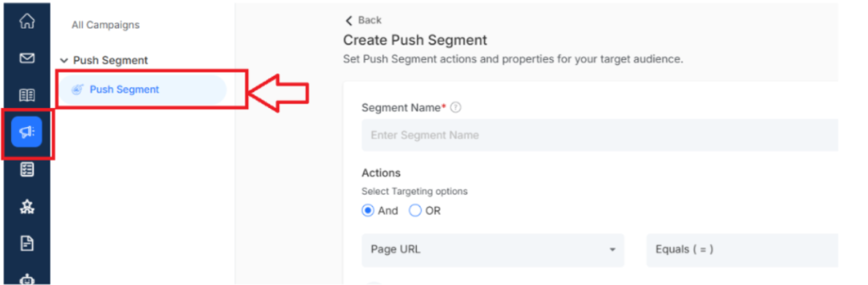Open the document page icon in sidebar
868x285 pixels.
point(26,243)
